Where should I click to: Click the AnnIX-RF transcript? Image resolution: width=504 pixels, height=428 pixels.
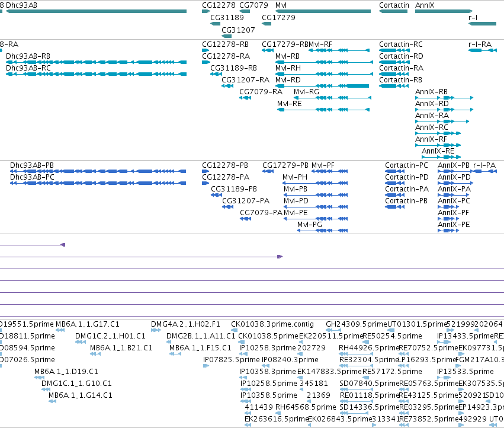point(438,145)
